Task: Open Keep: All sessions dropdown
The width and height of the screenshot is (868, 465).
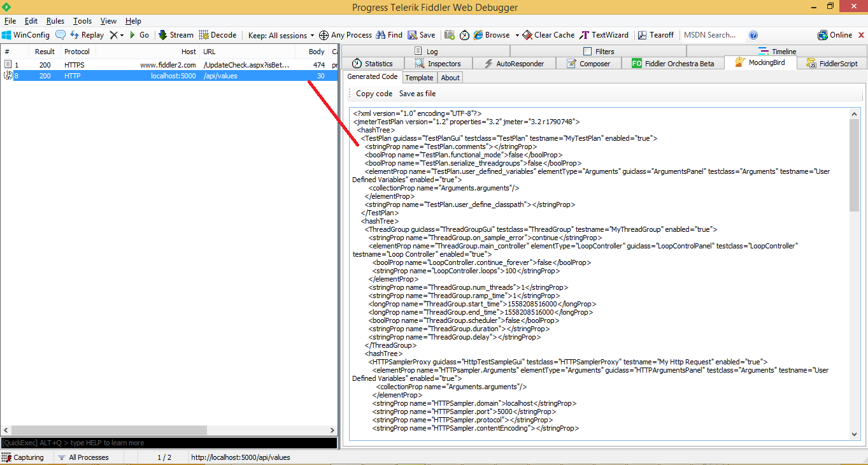Action: pos(281,35)
